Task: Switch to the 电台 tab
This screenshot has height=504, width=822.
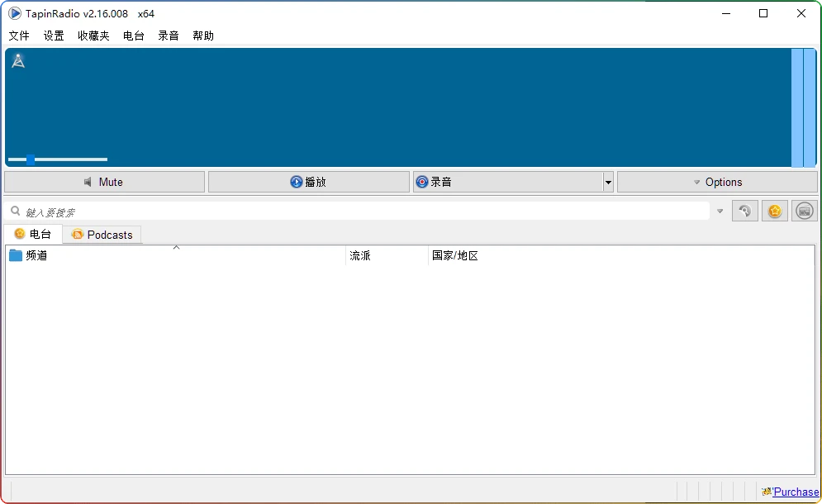Action: pyautogui.click(x=33, y=234)
